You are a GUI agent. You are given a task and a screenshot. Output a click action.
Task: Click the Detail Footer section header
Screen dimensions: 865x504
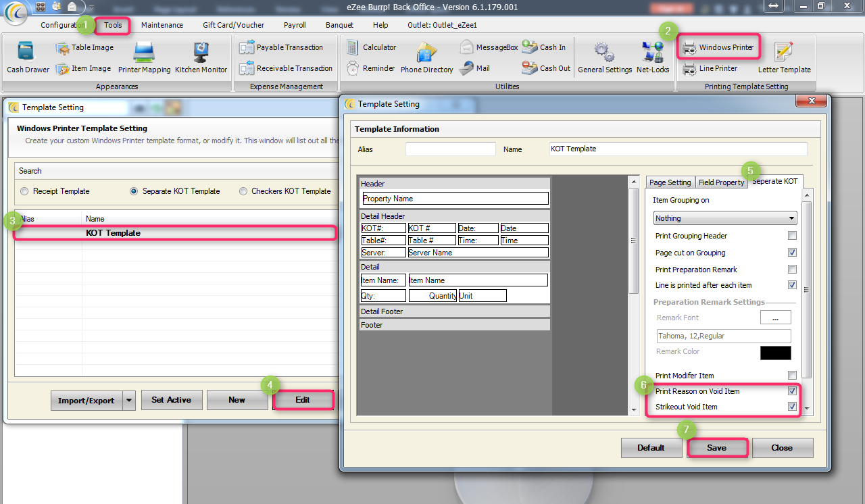(455, 311)
